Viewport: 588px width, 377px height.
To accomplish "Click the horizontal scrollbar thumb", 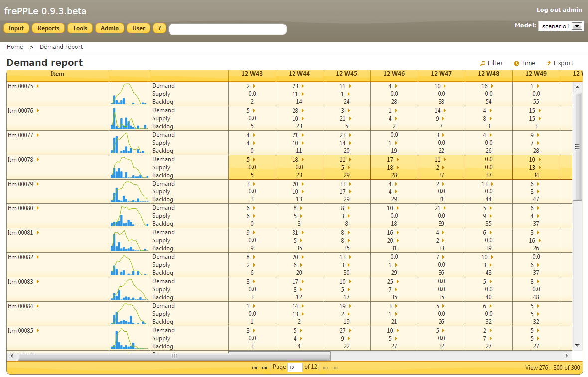I will [174, 356].
